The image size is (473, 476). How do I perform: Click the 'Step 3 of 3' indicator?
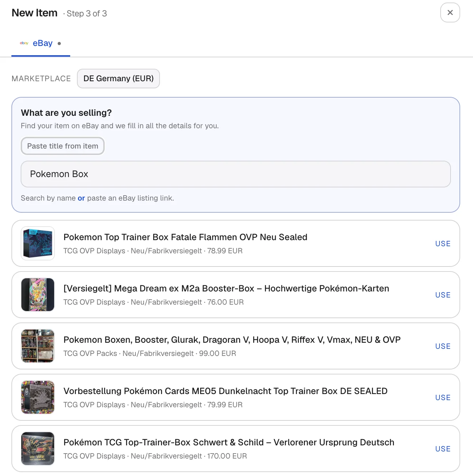point(87,14)
